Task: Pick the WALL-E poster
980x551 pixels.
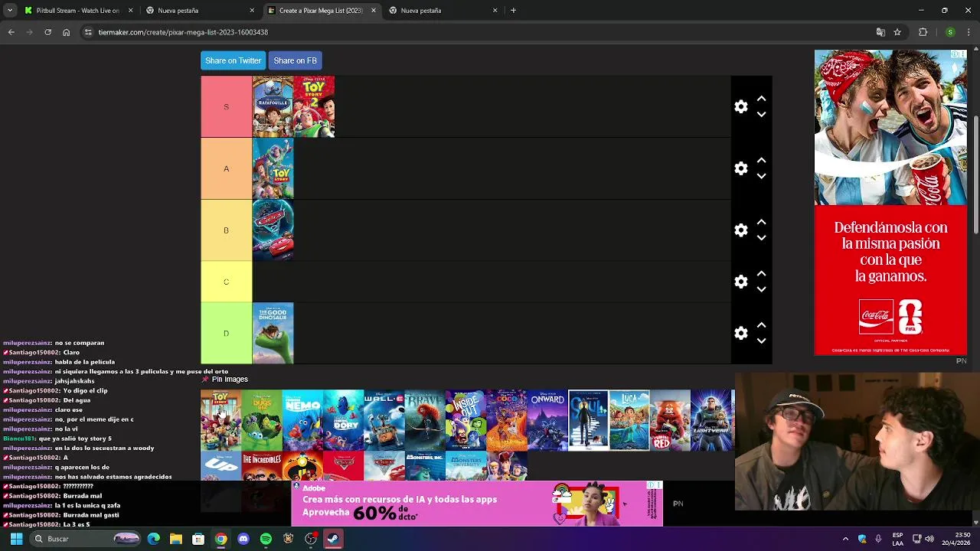Action: 384,421
